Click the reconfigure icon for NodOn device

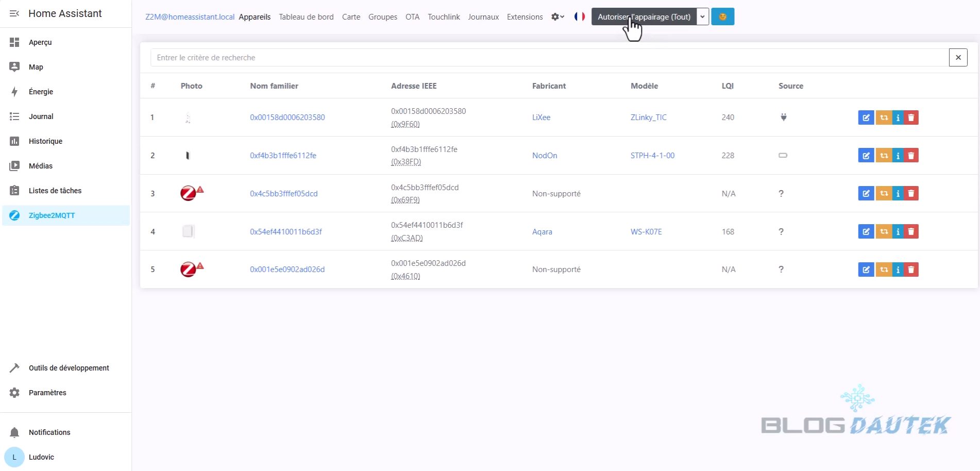(884, 156)
